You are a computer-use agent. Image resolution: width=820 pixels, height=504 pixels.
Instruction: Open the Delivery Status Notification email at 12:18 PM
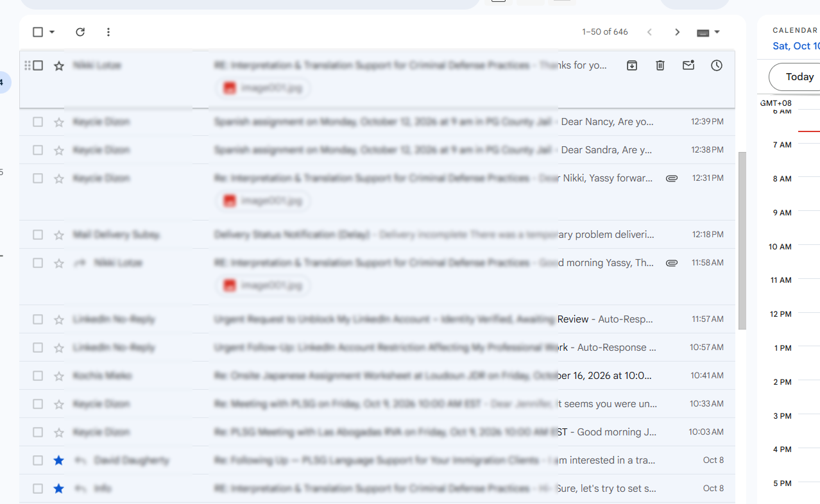(x=377, y=235)
